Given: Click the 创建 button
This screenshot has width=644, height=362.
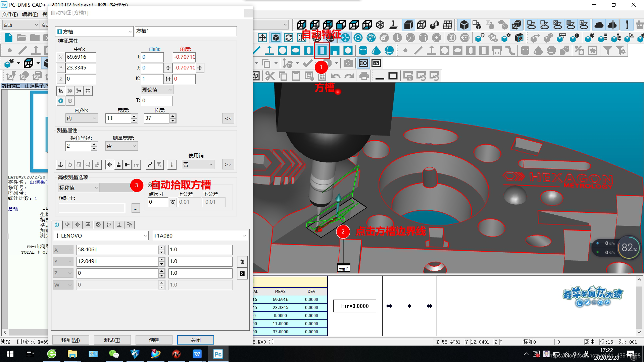Looking at the screenshot, I should click(x=154, y=340).
